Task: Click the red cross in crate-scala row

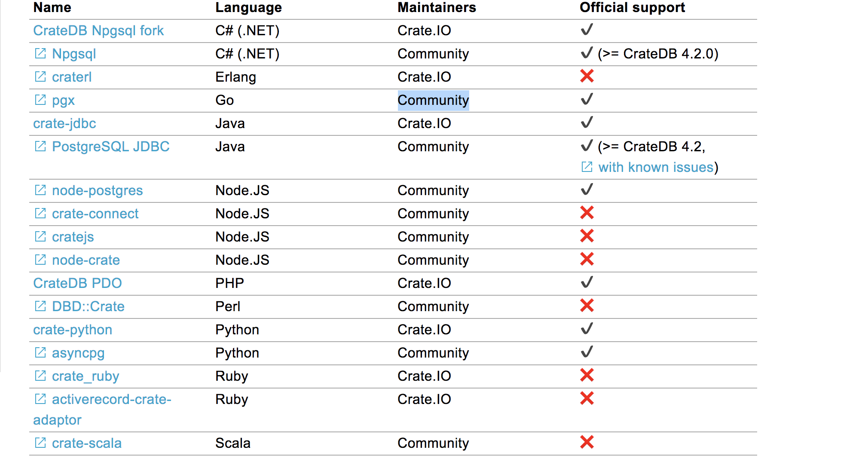Action: click(x=587, y=442)
